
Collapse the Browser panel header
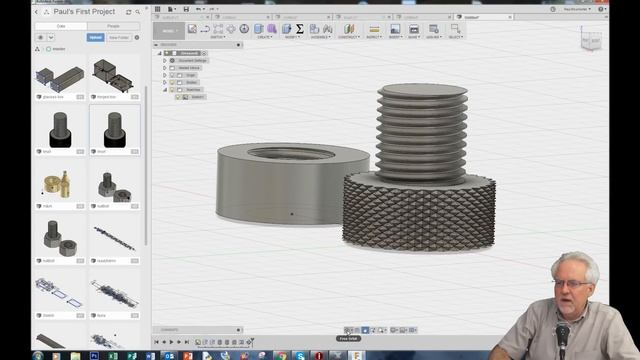(156, 44)
